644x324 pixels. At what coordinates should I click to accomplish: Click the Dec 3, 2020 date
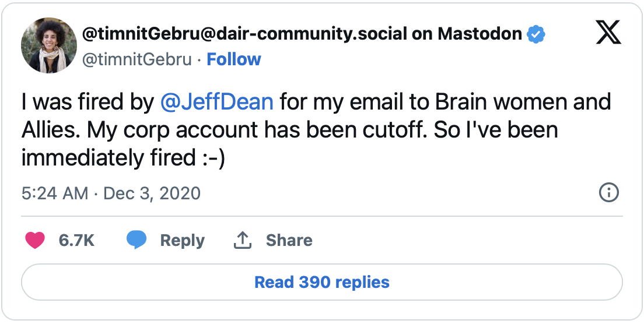152,193
